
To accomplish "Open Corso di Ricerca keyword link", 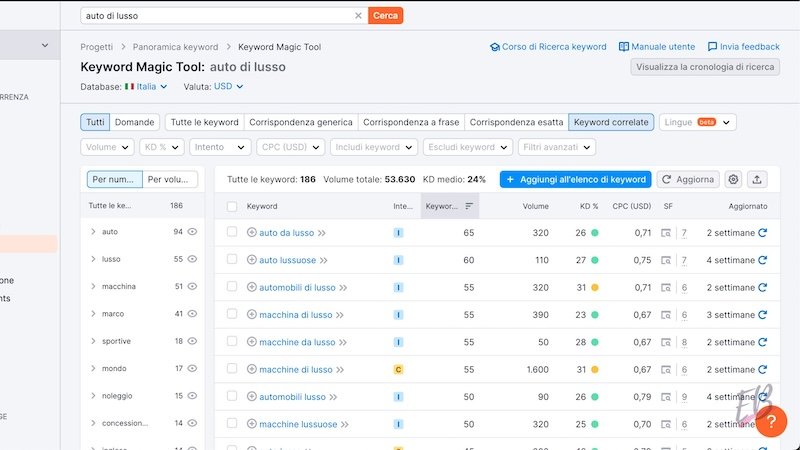I will click(548, 47).
